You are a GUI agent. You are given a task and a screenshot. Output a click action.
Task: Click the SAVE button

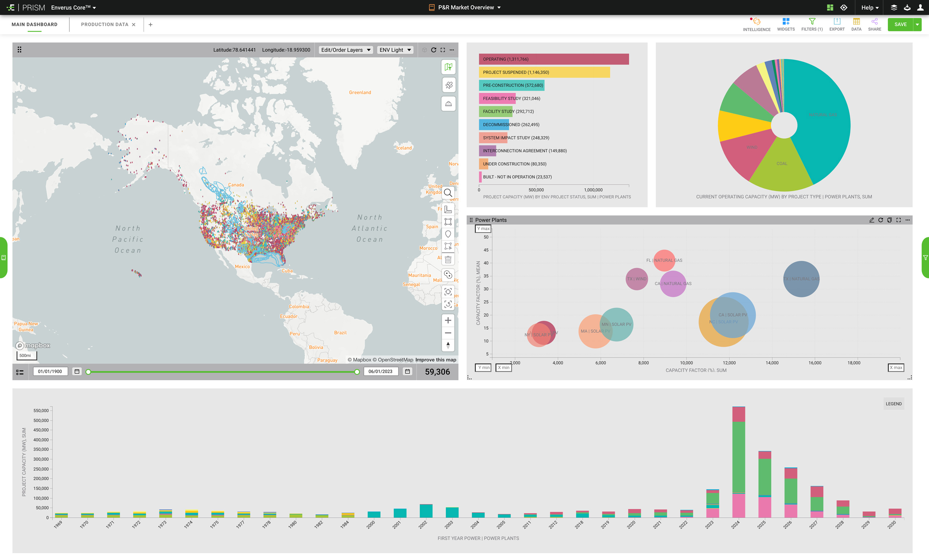(900, 25)
